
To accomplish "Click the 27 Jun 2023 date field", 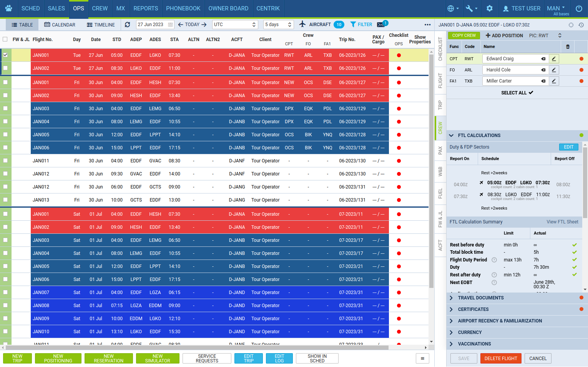I will point(155,25).
